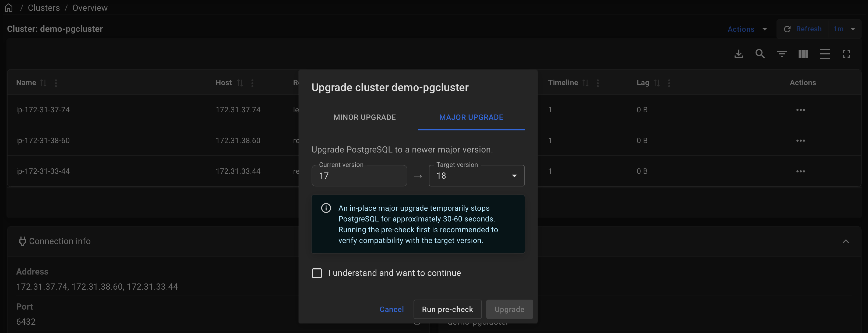Click Cancel in upgrade dialog
868x333 pixels.
391,309
